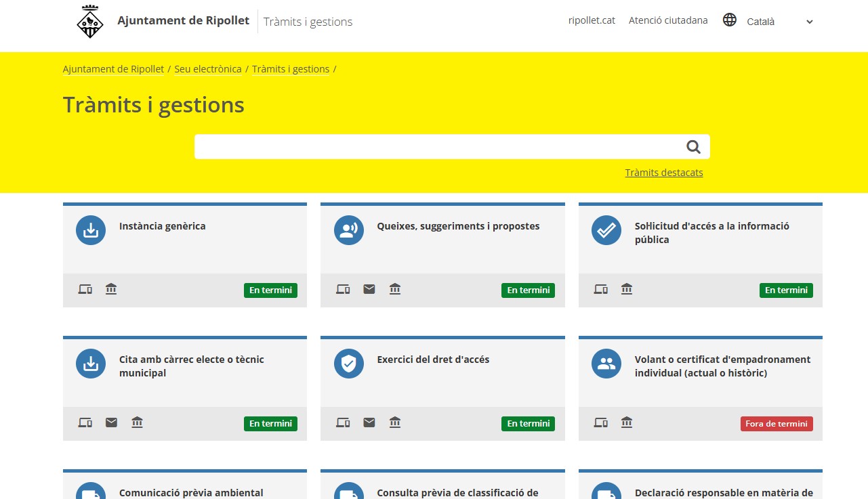Open Consulta prèvia de classificació procedure
The width and height of the screenshot is (868, 499).
tap(458, 493)
